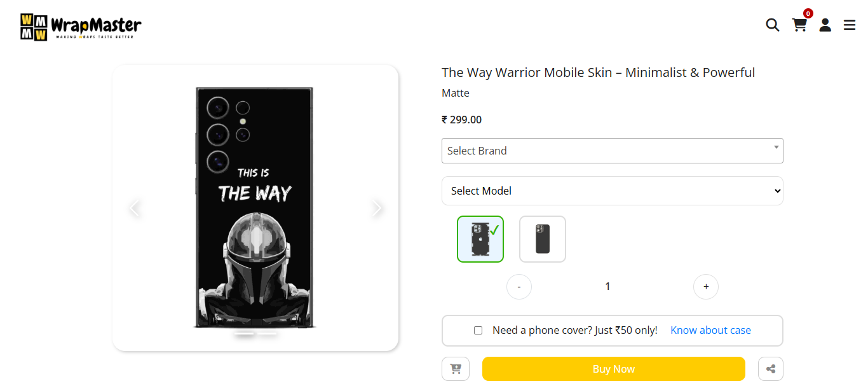This screenshot has height=386, width=868.
Task: Show previous product image arrow
Action: [134, 208]
